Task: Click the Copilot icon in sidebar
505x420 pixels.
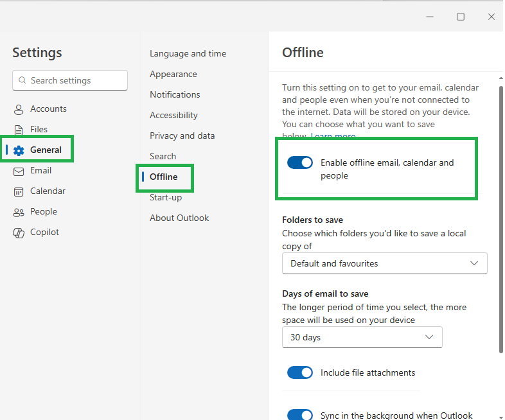Action: click(19, 232)
